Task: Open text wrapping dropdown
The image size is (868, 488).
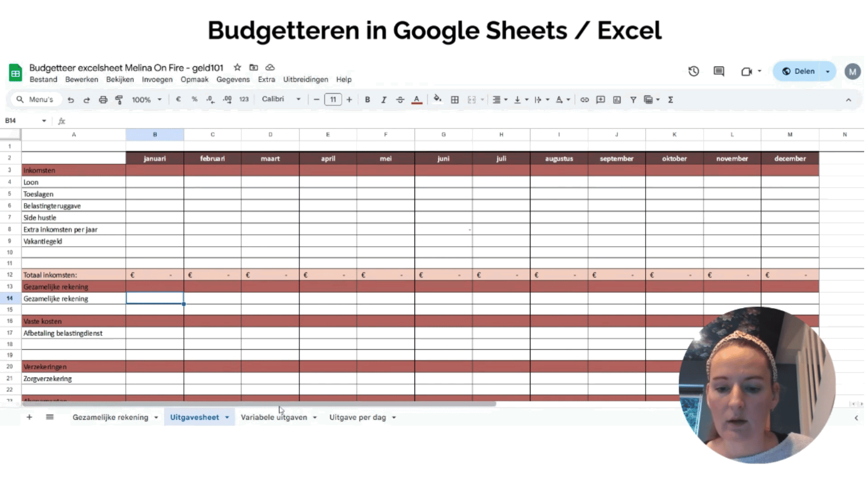Action: 542,100
